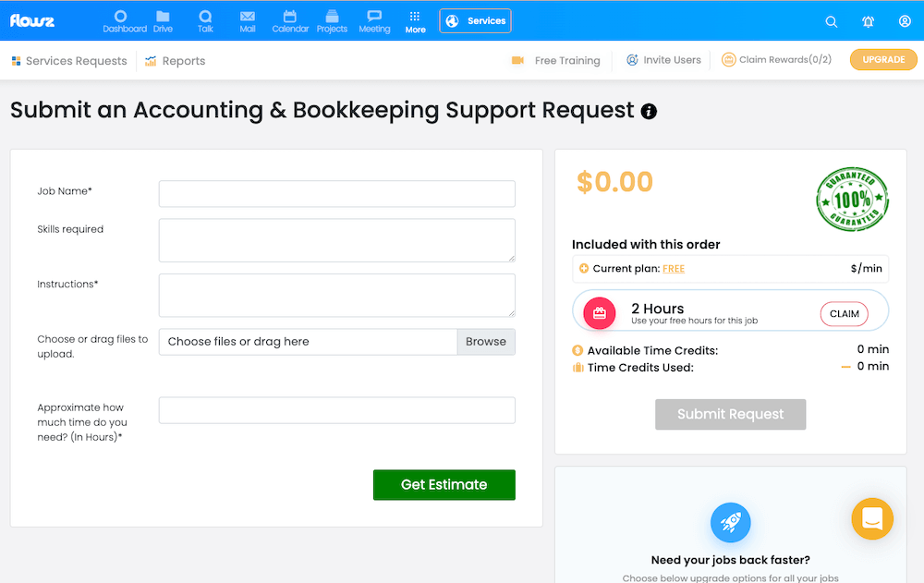The image size is (924, 583).
Task: Click the pink gift icon for 2 Hours
Action: pyautogui.click(x=600, y=313)
